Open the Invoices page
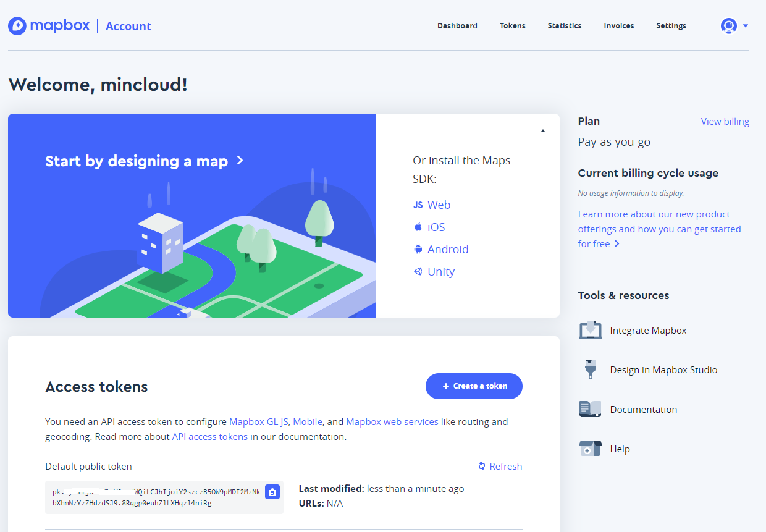Viewport: 766px width, 532px height. tap(619, 26)
